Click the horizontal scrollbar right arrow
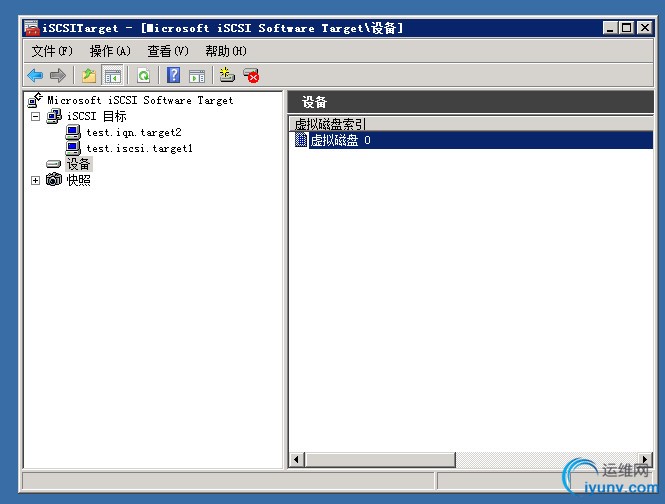The height and width of the screenshot is (504, 665). point(645,459)
